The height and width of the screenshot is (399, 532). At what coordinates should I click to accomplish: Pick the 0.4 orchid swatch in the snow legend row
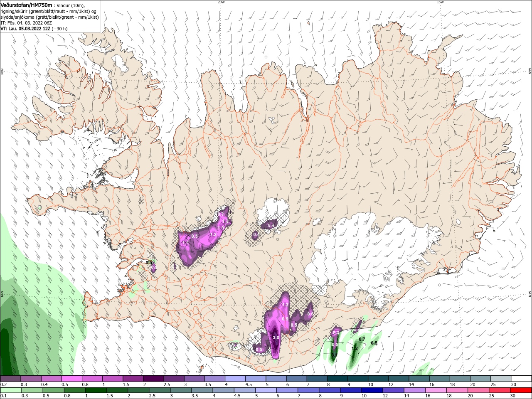pos(51,379)
